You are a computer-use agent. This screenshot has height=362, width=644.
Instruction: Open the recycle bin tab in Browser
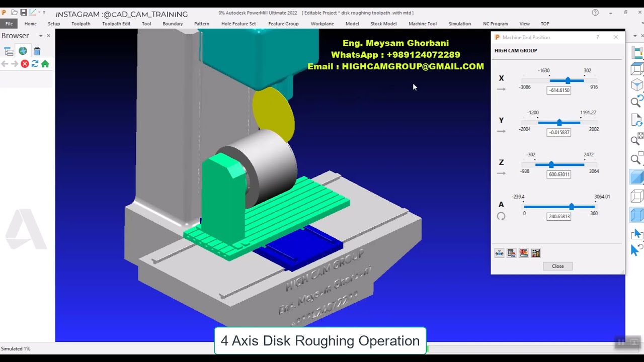(37, 51)
